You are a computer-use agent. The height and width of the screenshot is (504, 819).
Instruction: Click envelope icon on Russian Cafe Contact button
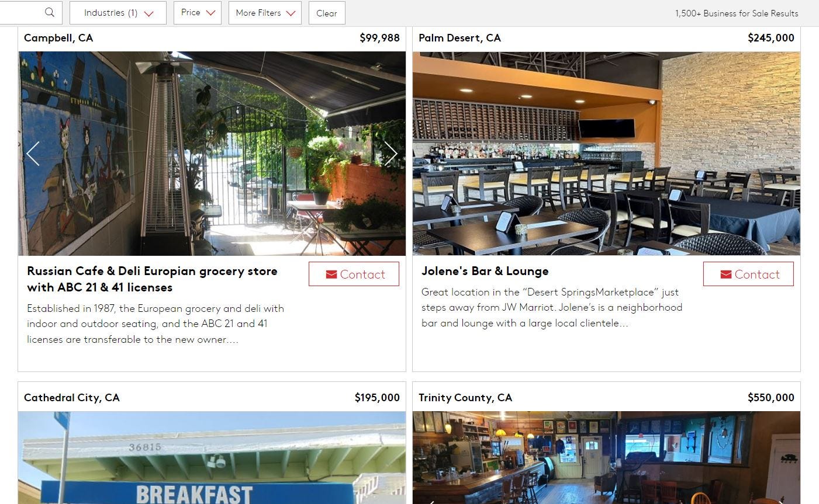pyautogui.click(x=331, y=274)
